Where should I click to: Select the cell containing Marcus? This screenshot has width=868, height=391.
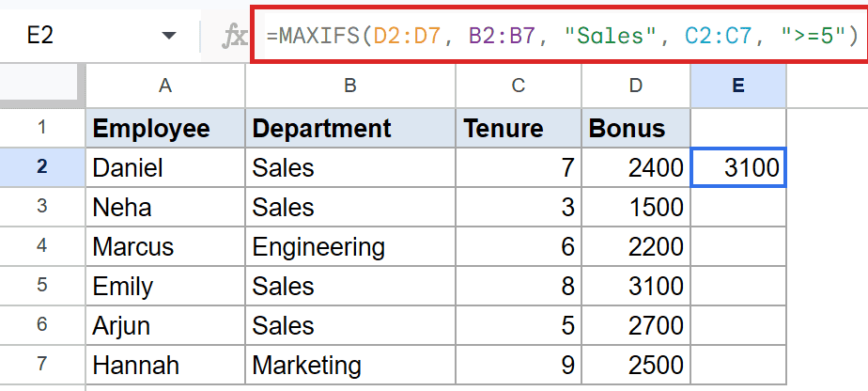coord(165,246)
